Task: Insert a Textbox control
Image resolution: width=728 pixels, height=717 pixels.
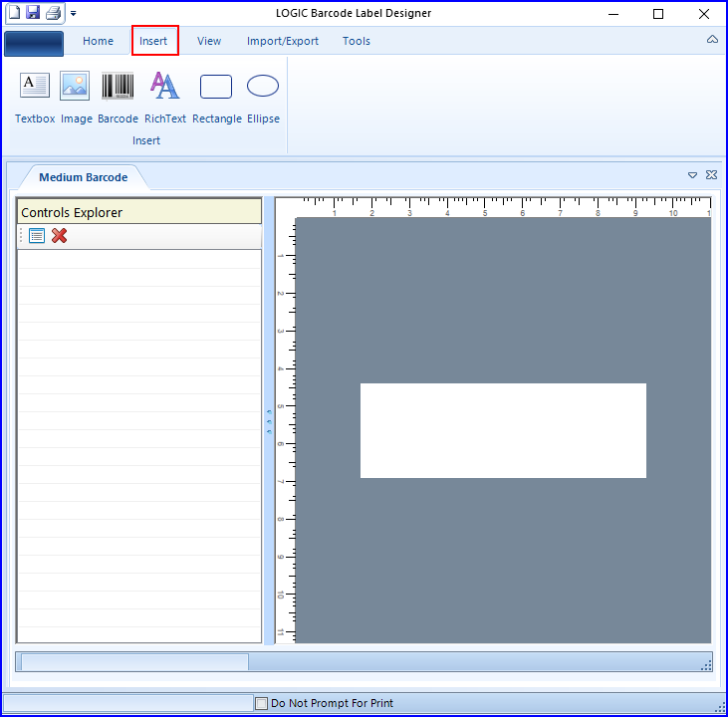Action: 35,98
